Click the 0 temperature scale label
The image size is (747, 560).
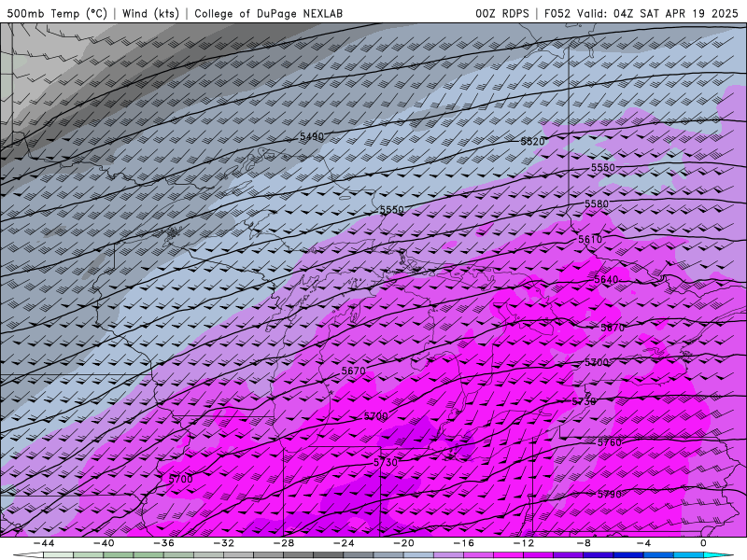point(704,543)
